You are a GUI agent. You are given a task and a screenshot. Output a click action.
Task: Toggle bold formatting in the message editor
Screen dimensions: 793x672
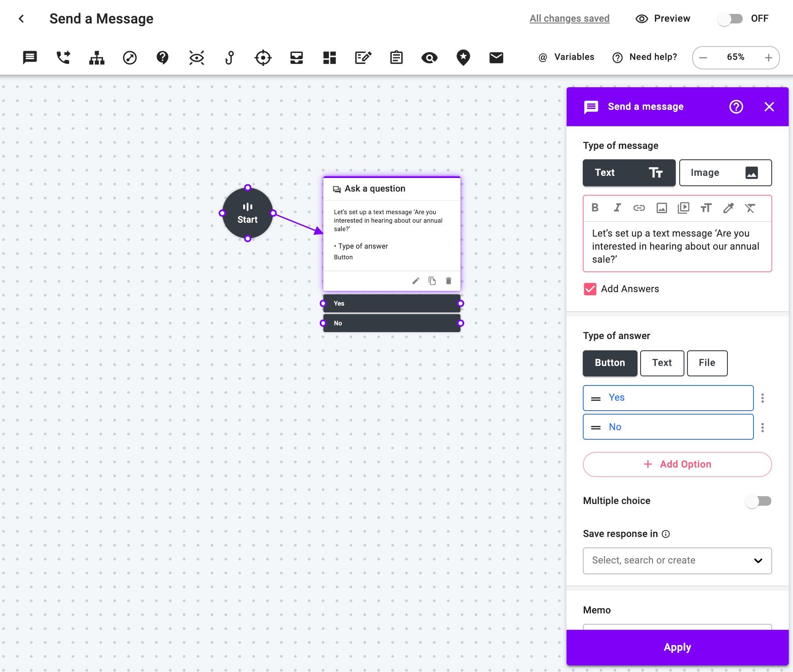tap(595, 208)
